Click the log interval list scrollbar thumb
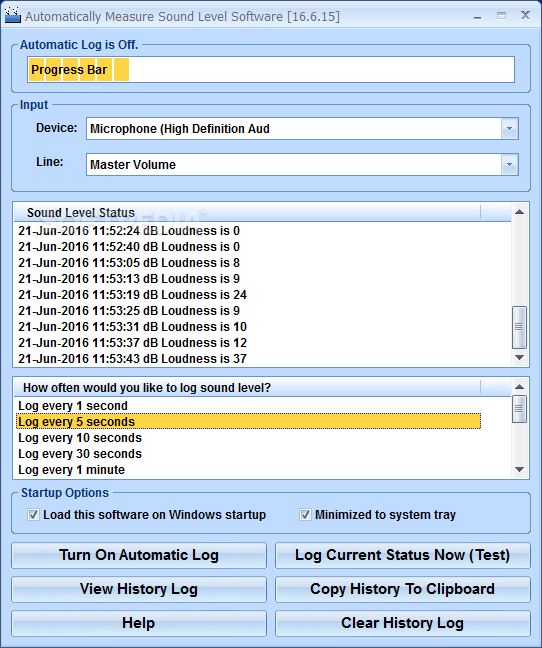The height and width of the screenshot is (648, 542). point(519,409)
